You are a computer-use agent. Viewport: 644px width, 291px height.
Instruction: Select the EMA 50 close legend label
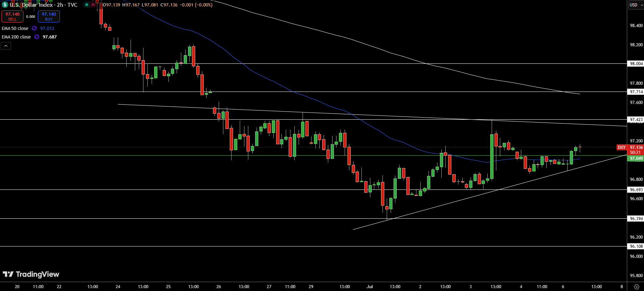pyautogui.click(x=15, y=28)
